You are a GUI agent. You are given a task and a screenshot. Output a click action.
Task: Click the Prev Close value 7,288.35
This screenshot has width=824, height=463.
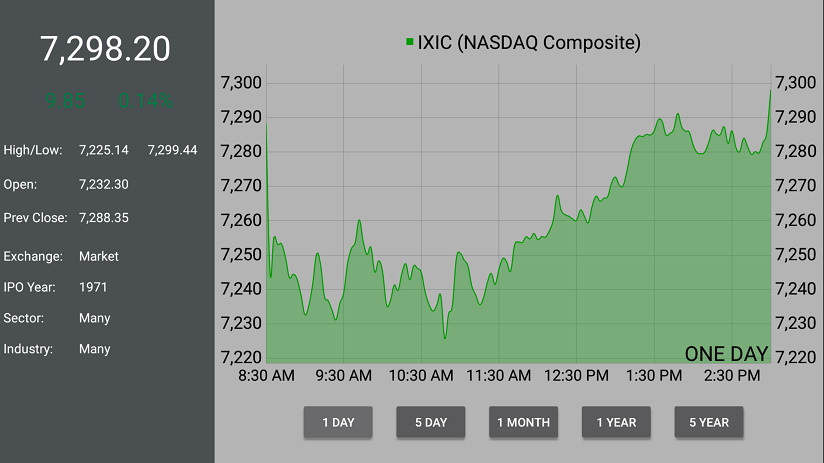coord(104,217)
